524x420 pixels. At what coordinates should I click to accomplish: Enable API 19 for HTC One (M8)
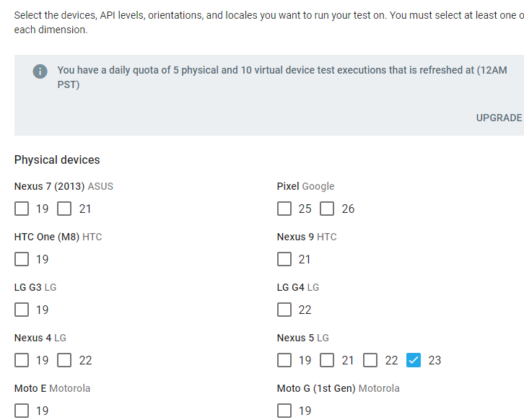click(x=22, y=259)
